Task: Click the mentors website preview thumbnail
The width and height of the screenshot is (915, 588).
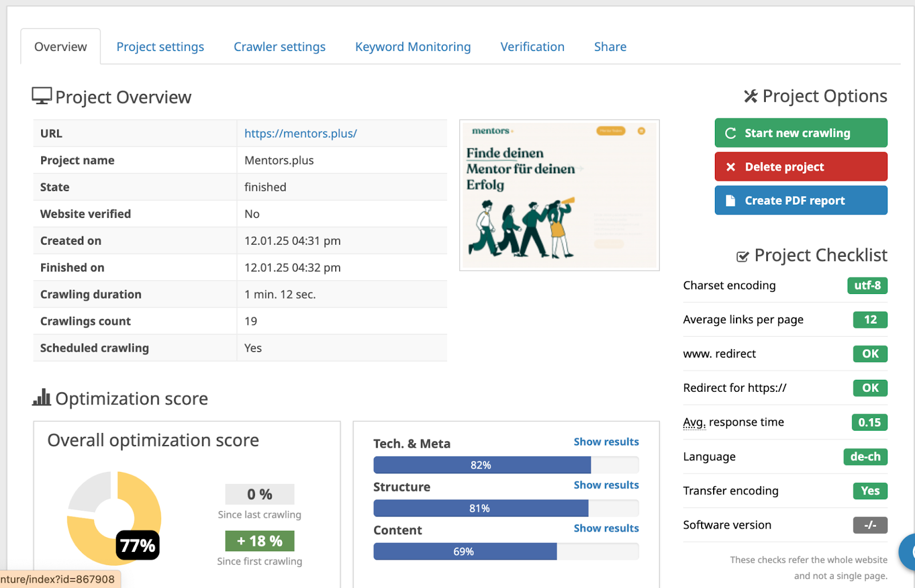Action: [559, 195]
